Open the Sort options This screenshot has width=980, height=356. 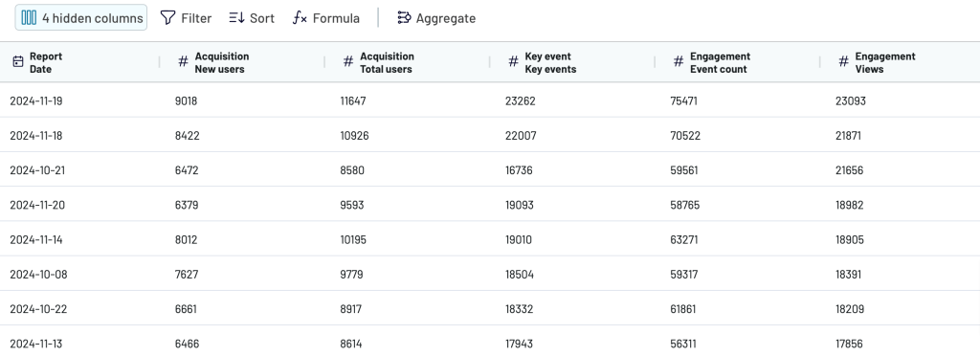pos(252,18)
